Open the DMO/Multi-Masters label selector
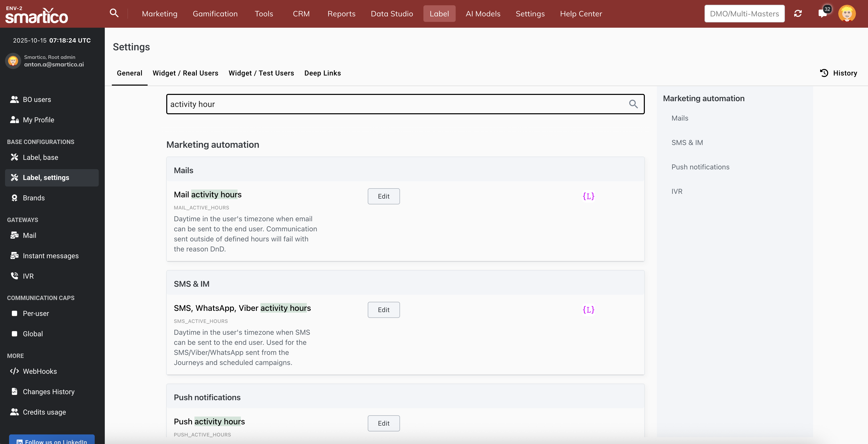Image resolution: width=868 pixels, height=444 pixels. tap(744, 13)
